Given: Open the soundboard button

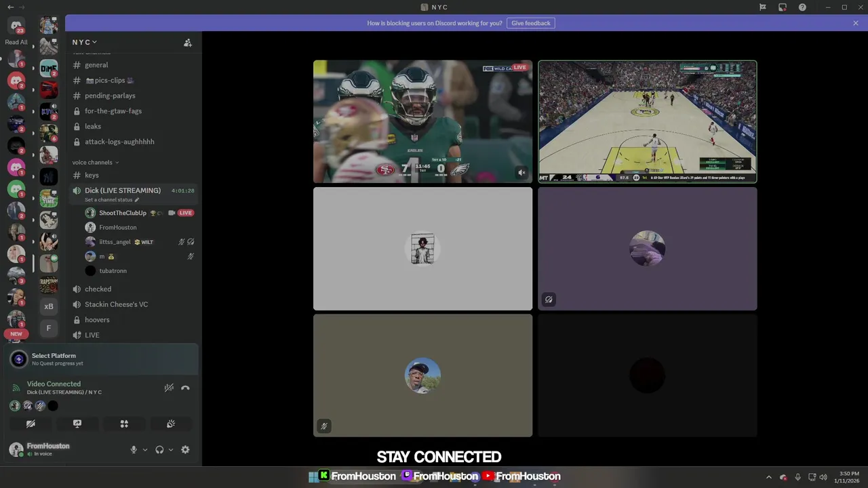Looking at the screenshot, I should pos(171,424).
